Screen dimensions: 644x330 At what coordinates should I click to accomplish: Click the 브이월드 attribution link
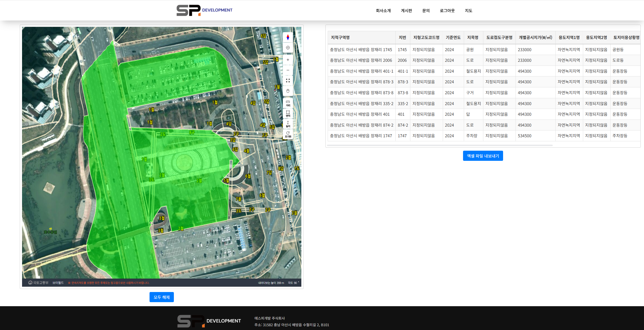[x=59, y=283]
